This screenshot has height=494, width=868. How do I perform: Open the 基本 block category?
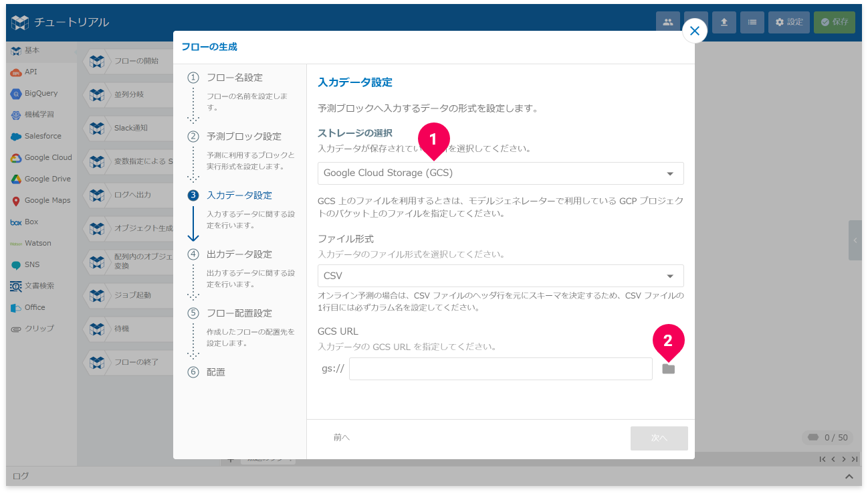[41, 51]
